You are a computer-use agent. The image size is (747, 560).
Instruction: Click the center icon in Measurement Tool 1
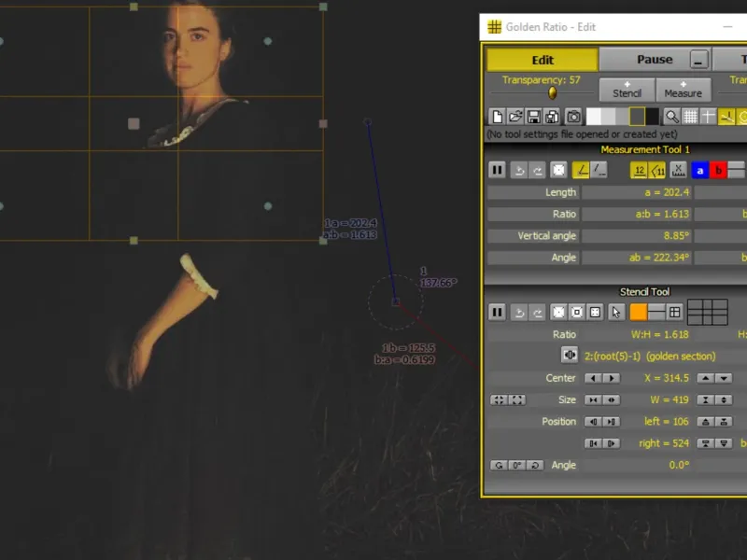pyautogui.click(x=558, y=170)
